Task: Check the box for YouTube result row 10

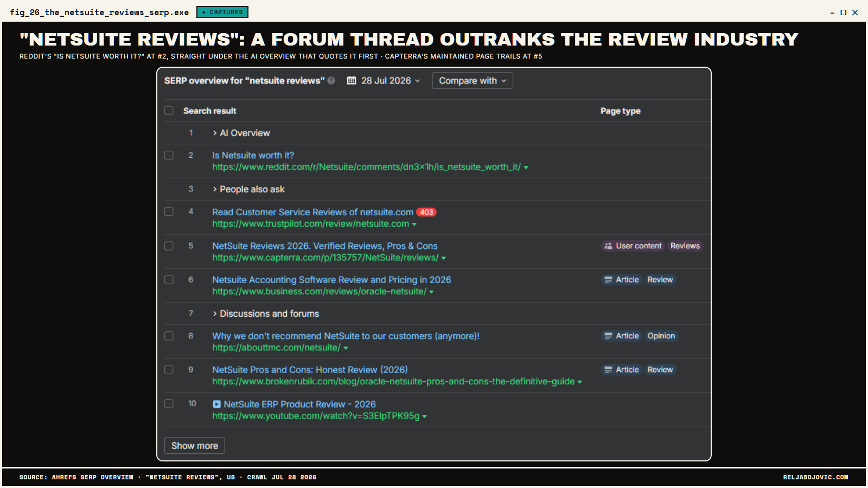Action: click(x=169, y=404)
